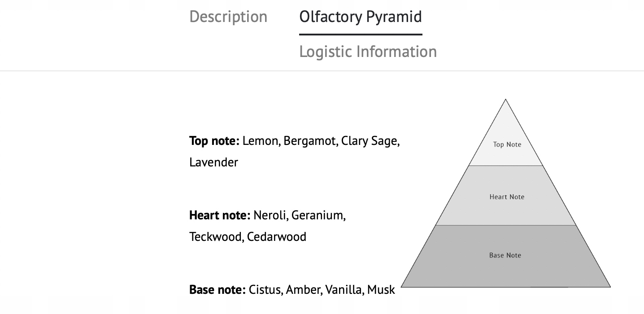Click the word Cedarwood
Viewport: 644px width, 314px height.
[x=277, y=236]
